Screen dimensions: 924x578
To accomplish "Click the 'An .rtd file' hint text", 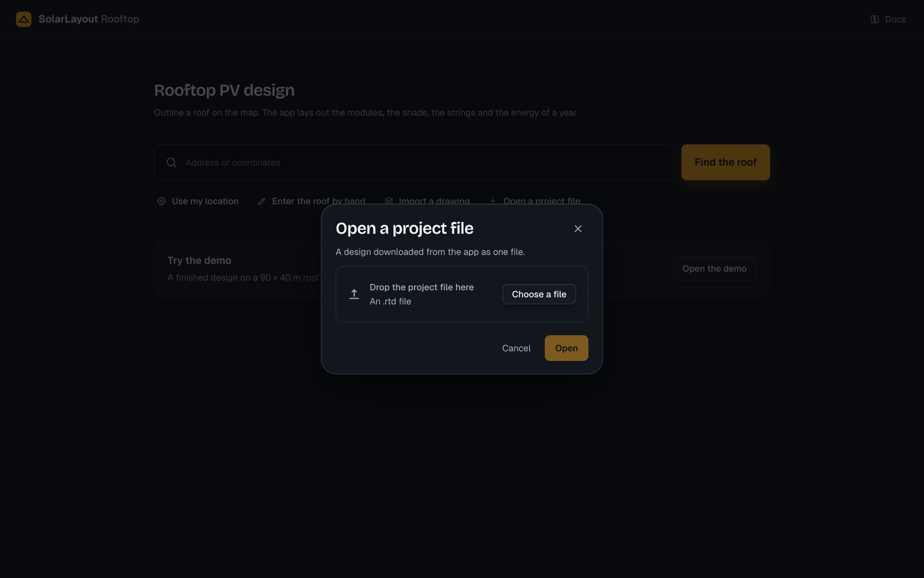I will point(390,301).
